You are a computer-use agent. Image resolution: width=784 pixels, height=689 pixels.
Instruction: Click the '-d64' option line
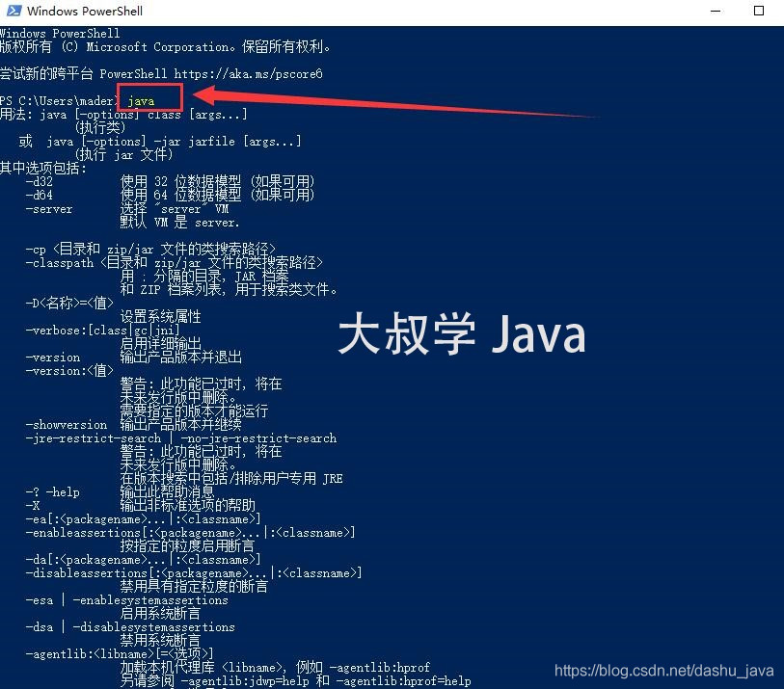[x=170, y=195]
